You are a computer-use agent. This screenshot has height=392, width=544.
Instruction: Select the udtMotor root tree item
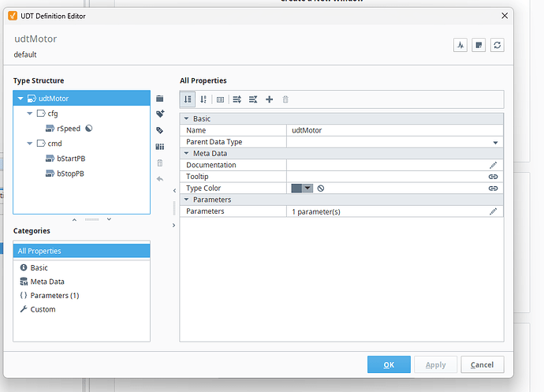[x=81, y=99]
